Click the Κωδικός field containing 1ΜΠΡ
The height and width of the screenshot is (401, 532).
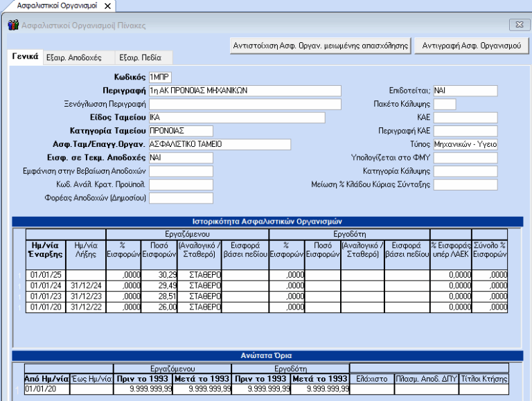click(x=160, y=78)
